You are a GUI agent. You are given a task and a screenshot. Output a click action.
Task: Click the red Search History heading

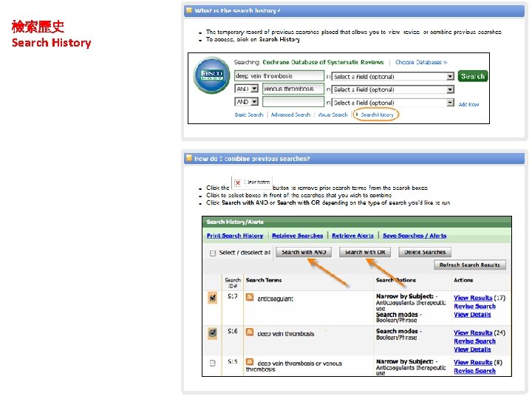(51, 43)
